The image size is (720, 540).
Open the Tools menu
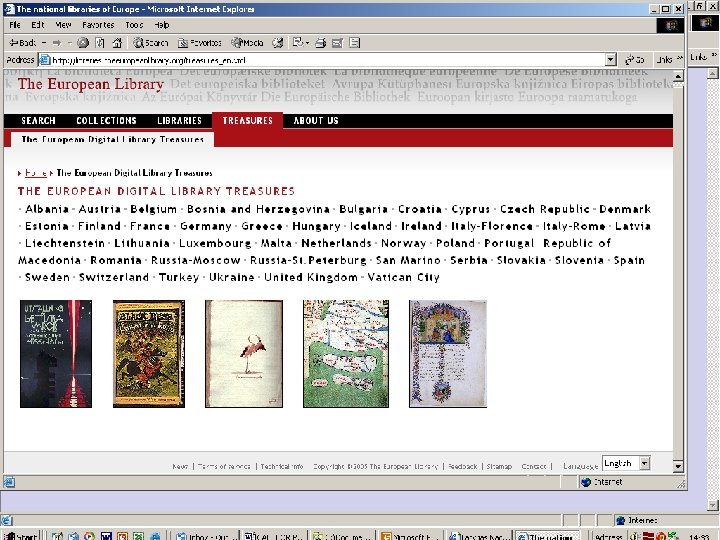(134, 25)
